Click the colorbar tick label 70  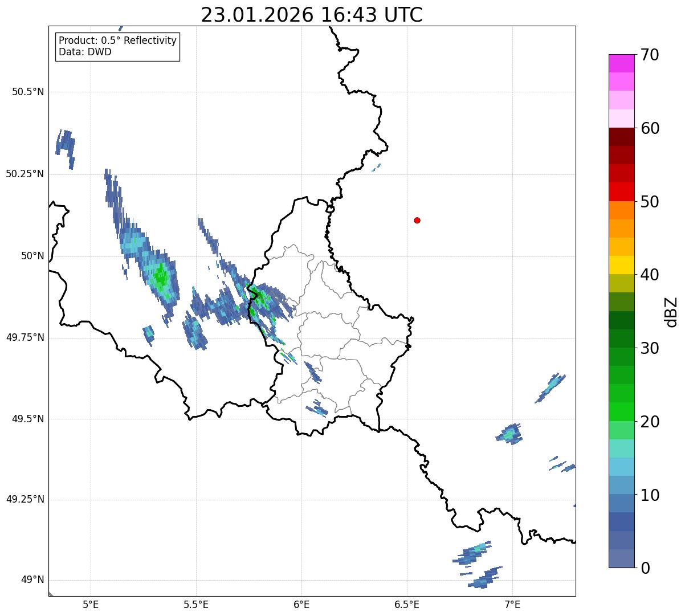(x=650, y=55)
